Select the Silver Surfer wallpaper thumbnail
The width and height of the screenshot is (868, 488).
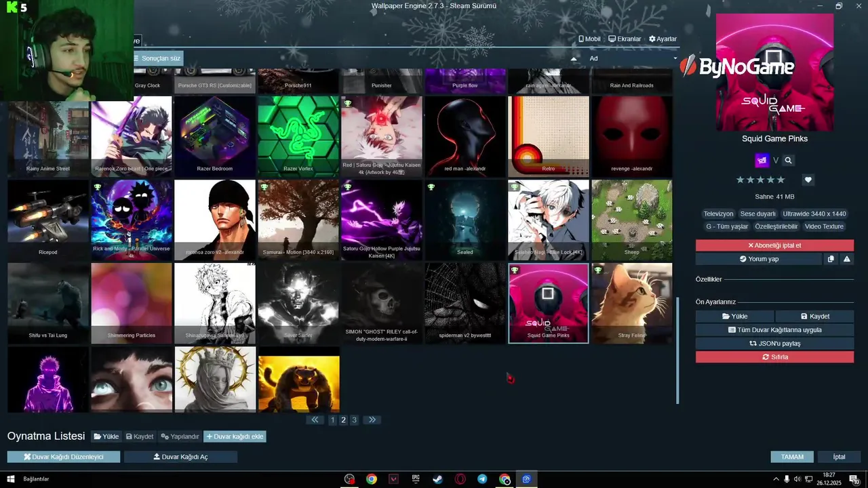tap(298, 304)
